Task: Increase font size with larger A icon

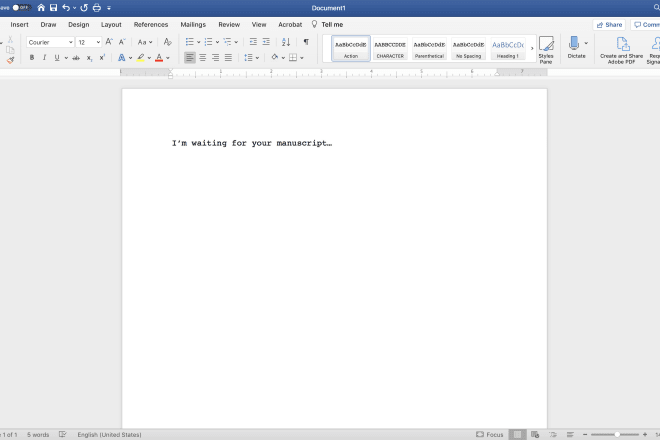Action: [x=109, y=42]
